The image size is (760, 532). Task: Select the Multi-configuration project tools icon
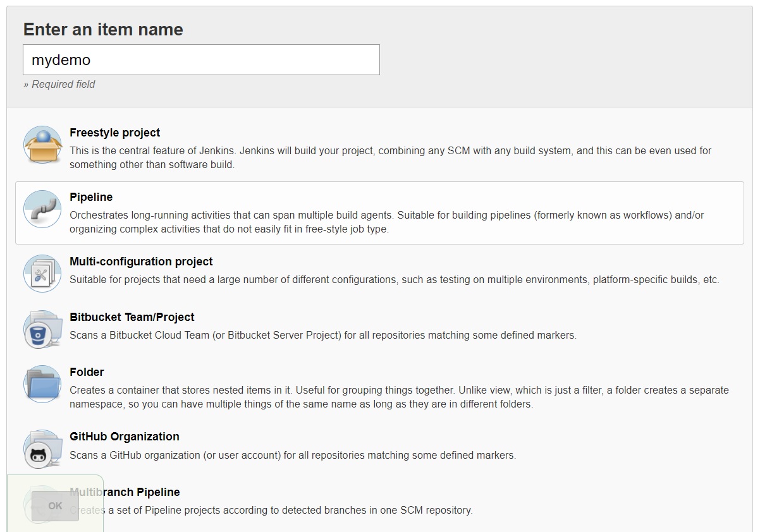[42, 274]
